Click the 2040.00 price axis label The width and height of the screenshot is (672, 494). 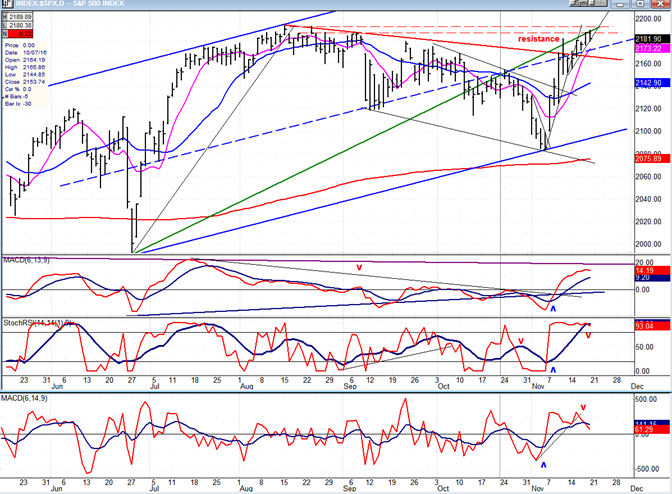click(x=648, y=199)
